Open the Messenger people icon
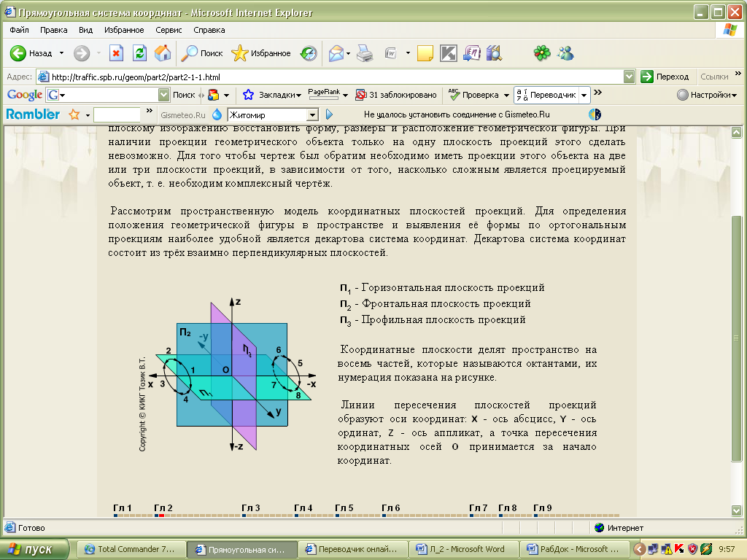 pyautogui.click(x=565, y=53)
